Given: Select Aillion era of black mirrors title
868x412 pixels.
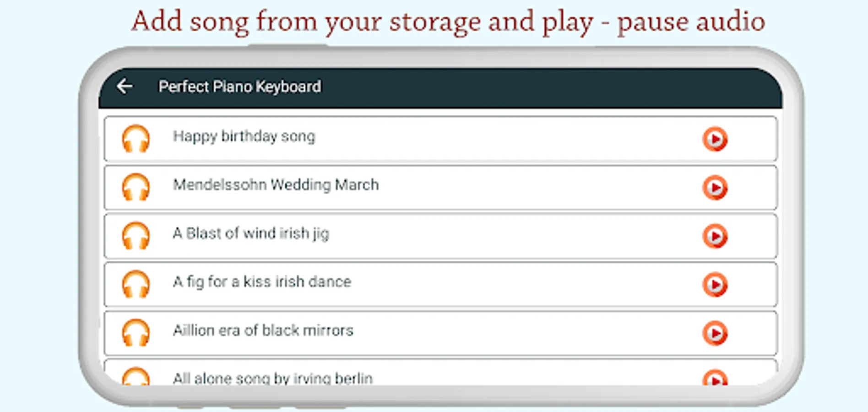Looking at the screenshot, I should point(263,331).
